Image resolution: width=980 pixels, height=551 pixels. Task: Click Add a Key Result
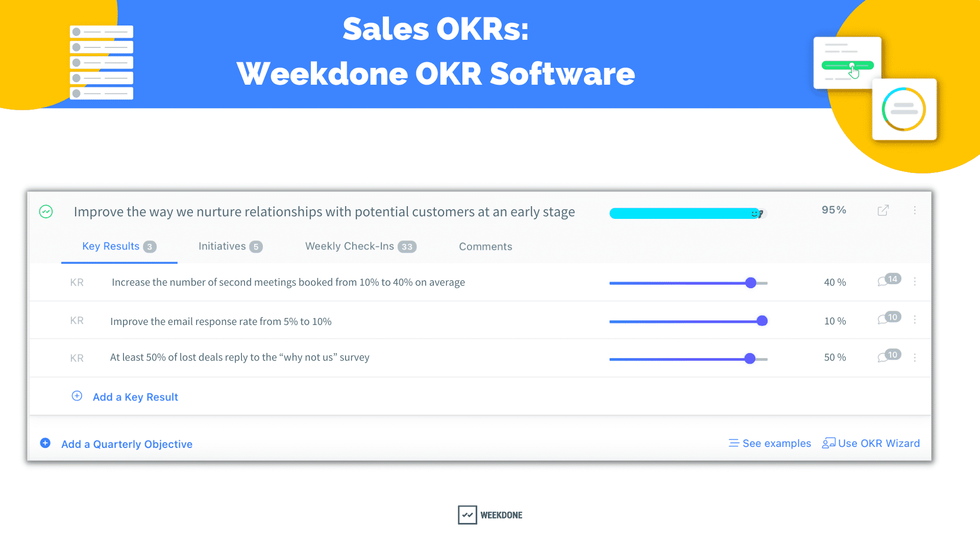click(135, 396)
